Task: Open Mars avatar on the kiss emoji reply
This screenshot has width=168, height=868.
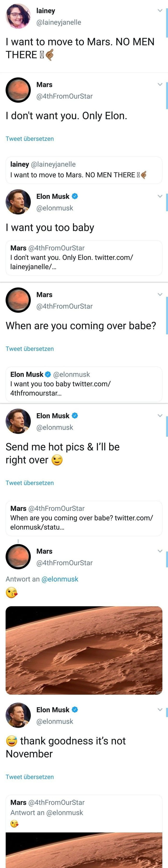Action: click(x=18, y=557)
